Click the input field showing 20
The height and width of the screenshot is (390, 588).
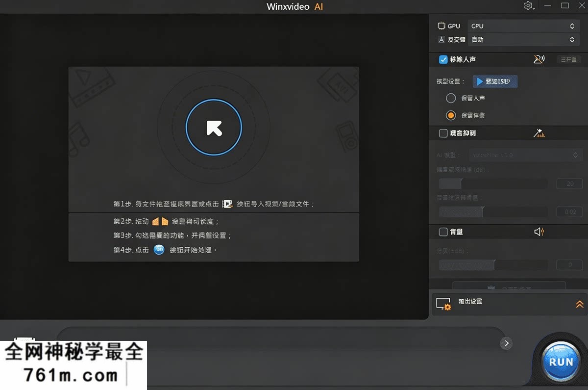[569, 184]
